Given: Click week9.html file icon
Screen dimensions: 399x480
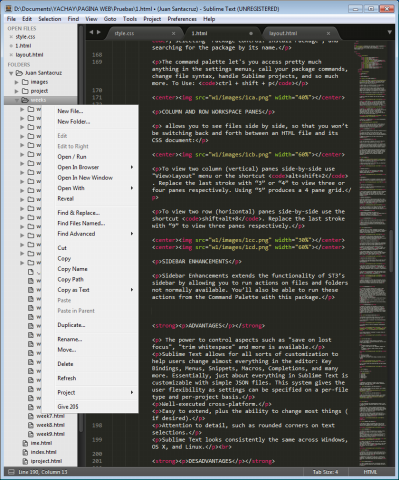Looking at the screenshot, I should coord(31,434).
